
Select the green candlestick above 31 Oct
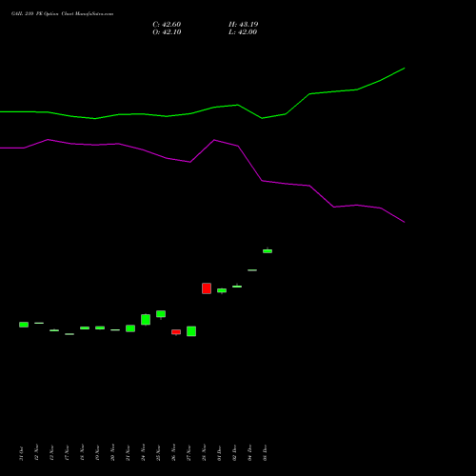click(x=24, y=325)
